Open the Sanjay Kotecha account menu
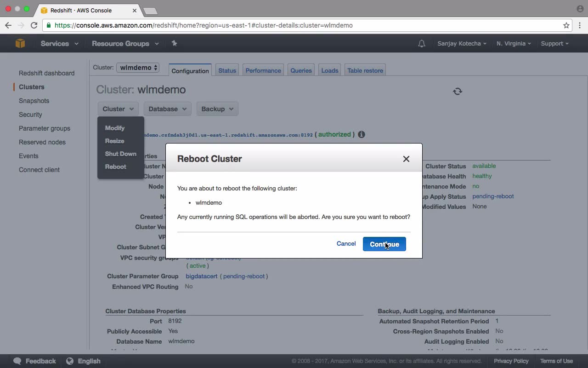The image size is (588, 368). (x=462, y=44)
